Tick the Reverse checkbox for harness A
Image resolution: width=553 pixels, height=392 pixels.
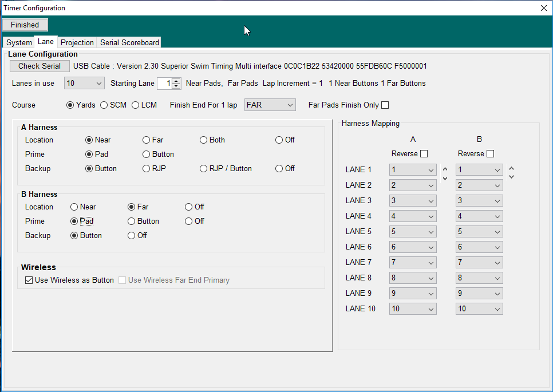coord(424,154)
